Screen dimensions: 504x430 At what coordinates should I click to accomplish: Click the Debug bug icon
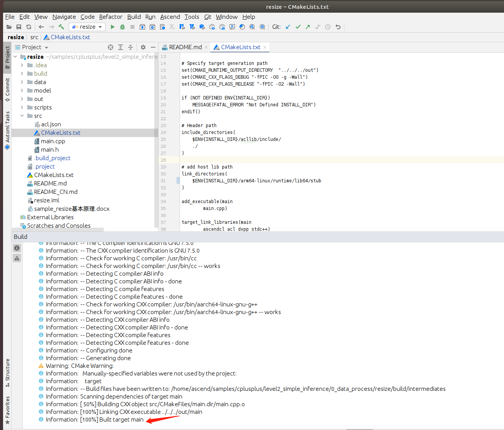[x=122, y=27]
